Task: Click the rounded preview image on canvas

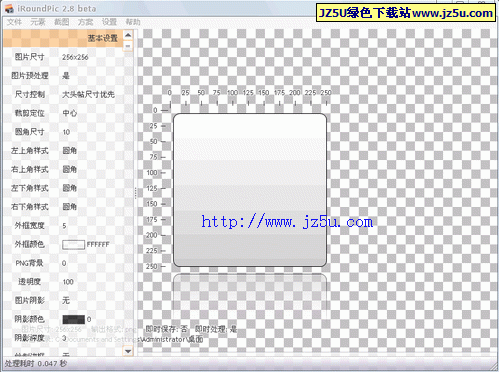Action: [x=250, y=190]
